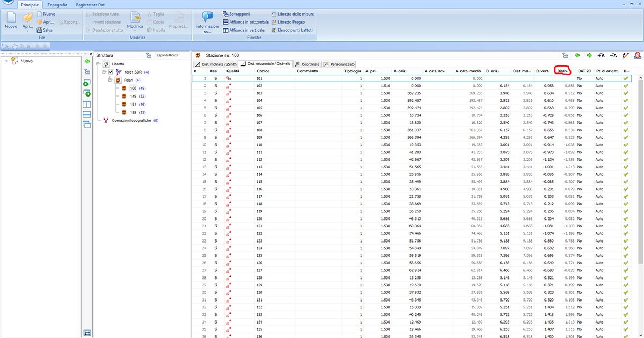Tile windows with Affianca in orizzontale
The height and width of the screenshot is (338, 644).
tap(245, 22)
